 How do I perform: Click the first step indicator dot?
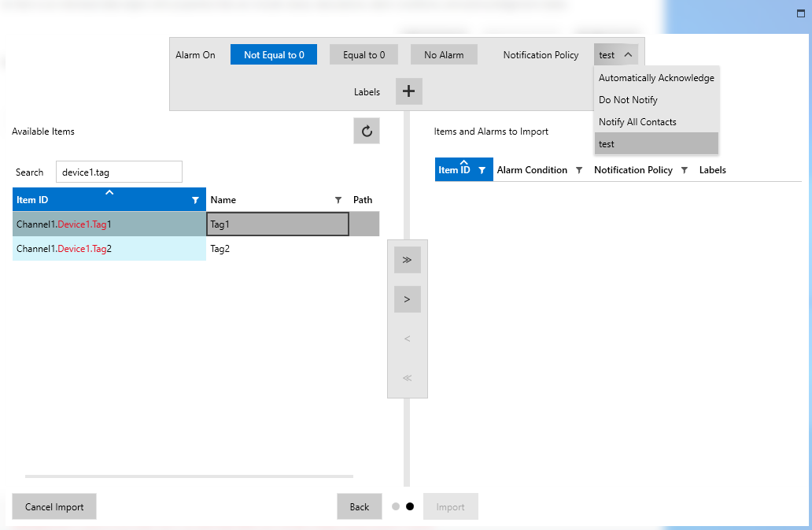tap(396, 506)
